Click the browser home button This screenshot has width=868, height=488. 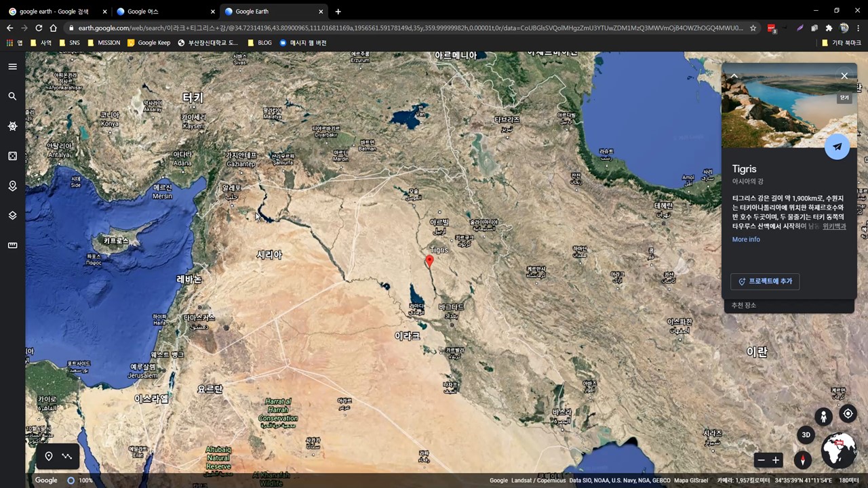[x=54, y=28]
